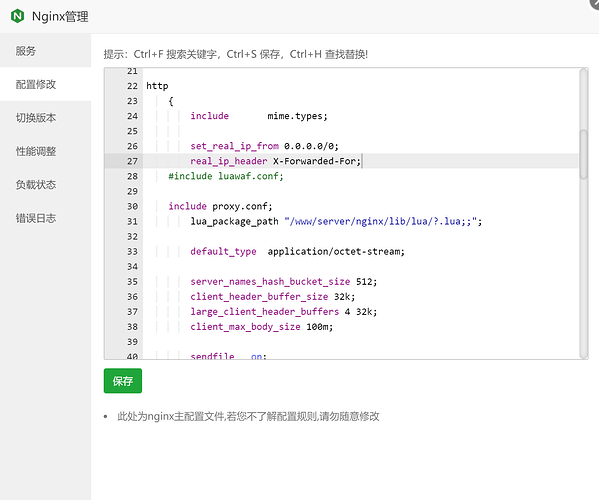Click client_header_buffer_size 32k line

273,297
